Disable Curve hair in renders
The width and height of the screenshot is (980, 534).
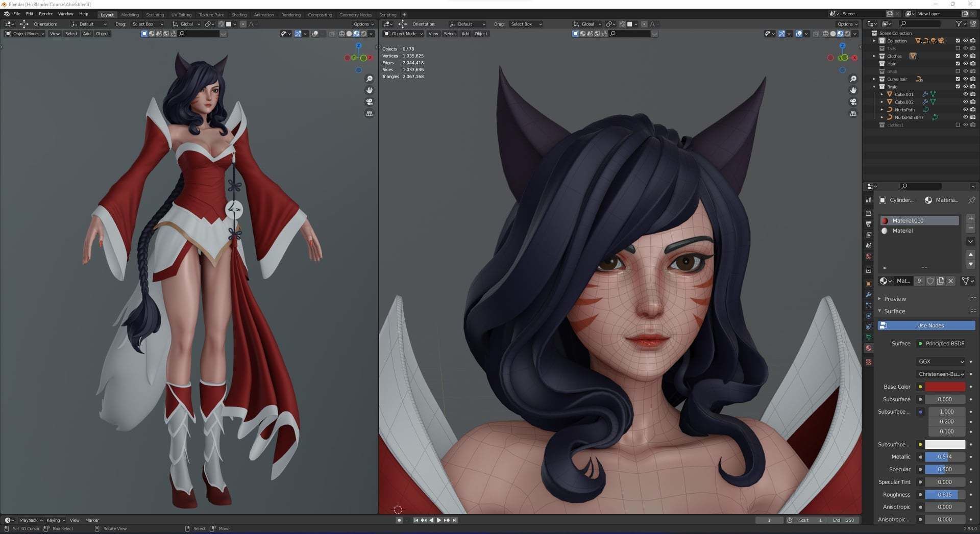973,79
